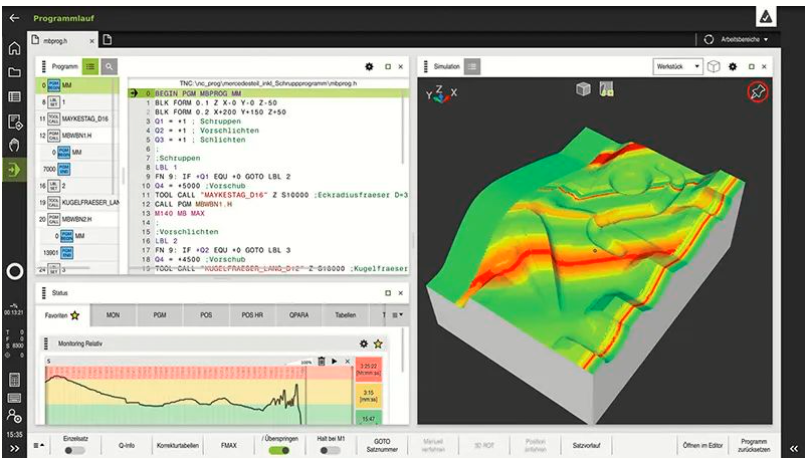Screen dimensions: 805x459
Task: Open the Home icon in left sidebar
Action: 14,49
